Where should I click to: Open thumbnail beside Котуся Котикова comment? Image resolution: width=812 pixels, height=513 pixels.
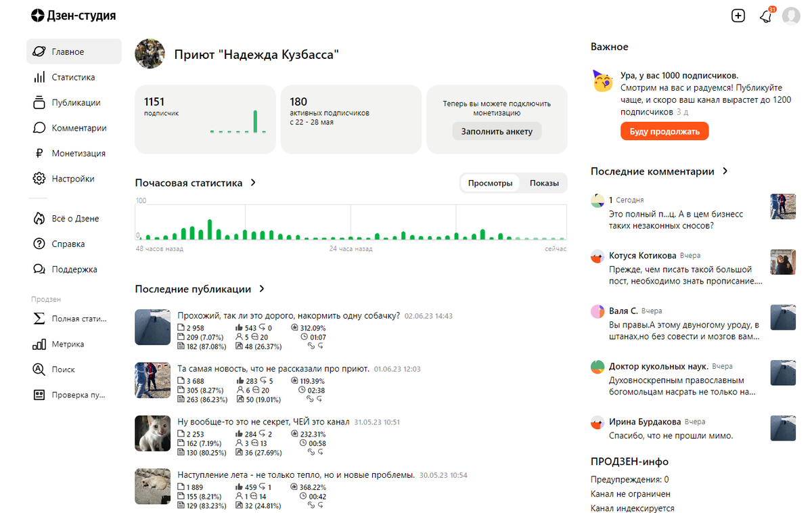coord(783,262)
